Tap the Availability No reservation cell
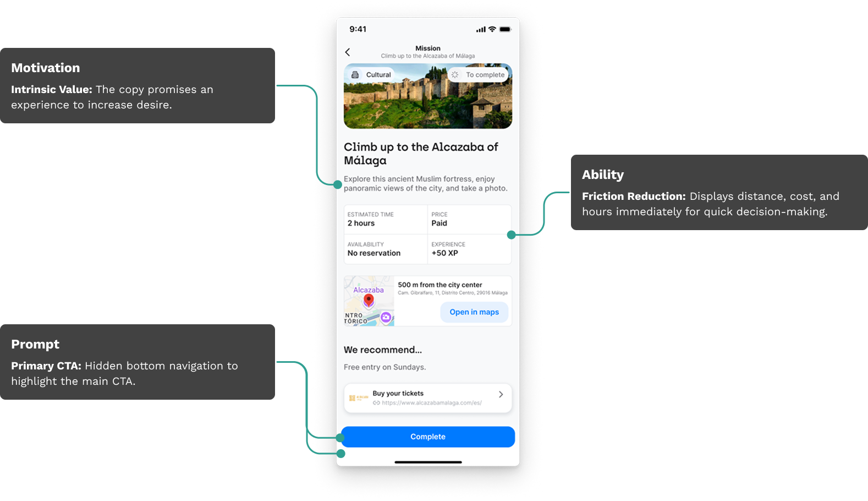This screenshot has height=501, width=868. (x=386, y=249)
